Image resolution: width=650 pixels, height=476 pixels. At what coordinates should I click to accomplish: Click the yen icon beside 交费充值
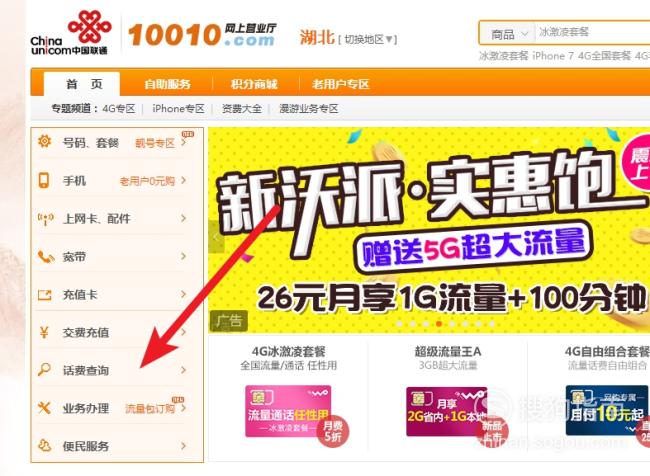pyautogui.click(x=44, y=332)
